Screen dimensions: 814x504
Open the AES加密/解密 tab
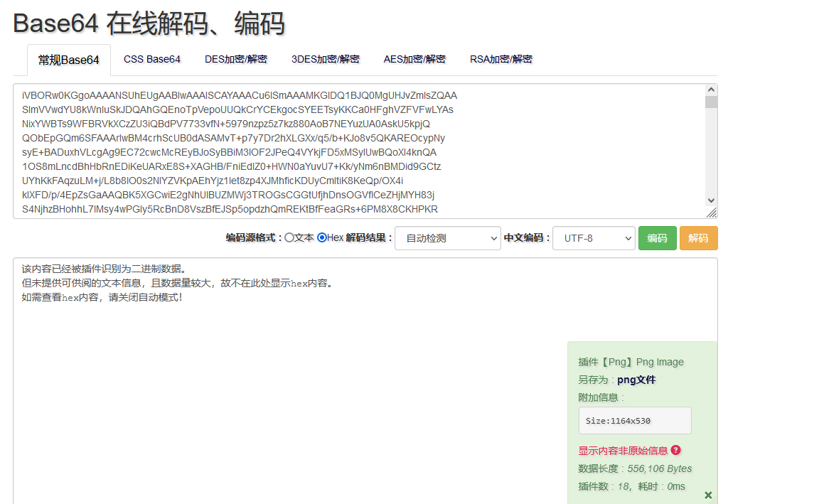(x=414, y=60)
